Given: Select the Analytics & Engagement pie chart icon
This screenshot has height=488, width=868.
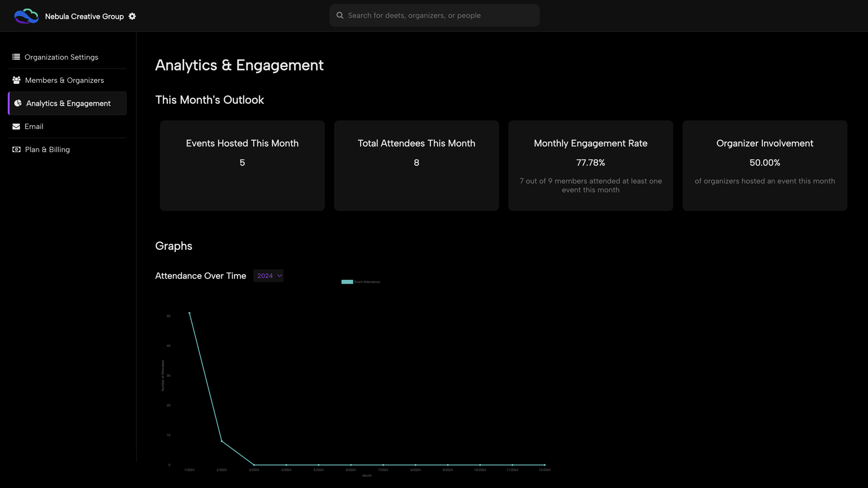Looking at the screenshot, I should (18, 103).
